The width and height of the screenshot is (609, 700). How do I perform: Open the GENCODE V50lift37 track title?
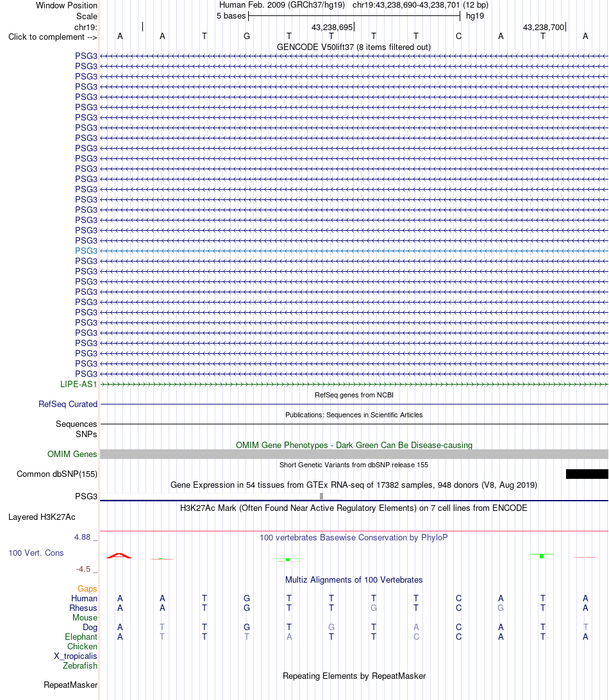pyautogui.click(x=354, y=47)
